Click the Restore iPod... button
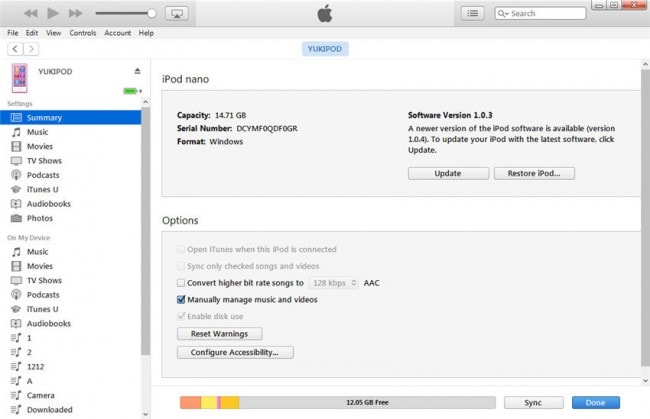The height and width of the screenshot is (419, 650). point(534,173)
